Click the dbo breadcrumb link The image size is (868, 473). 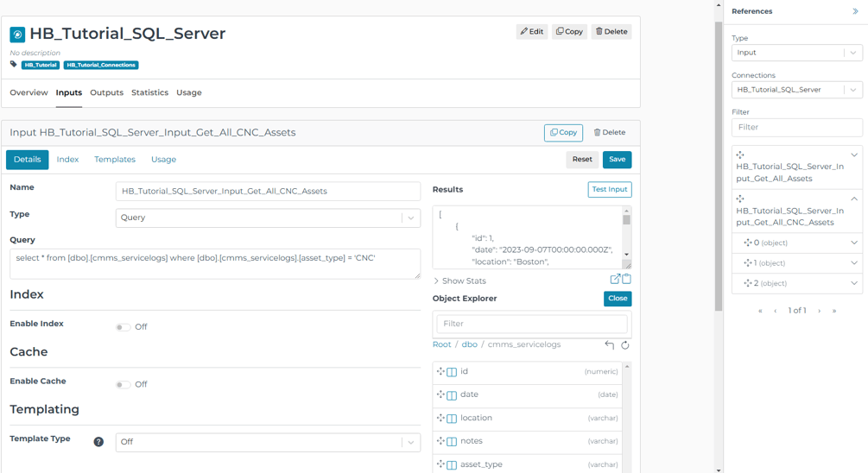click(469, 344)
